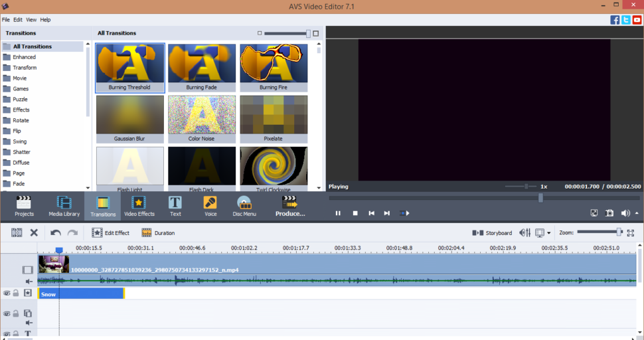The width and height of the screenshot is (644, 340).
Task: Redo the last action
Action: 72,233
